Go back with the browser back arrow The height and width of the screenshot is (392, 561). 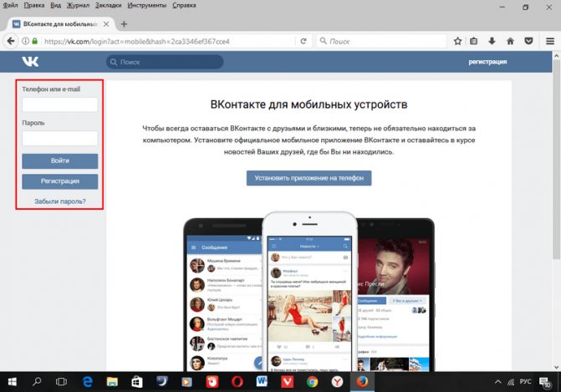11,41
